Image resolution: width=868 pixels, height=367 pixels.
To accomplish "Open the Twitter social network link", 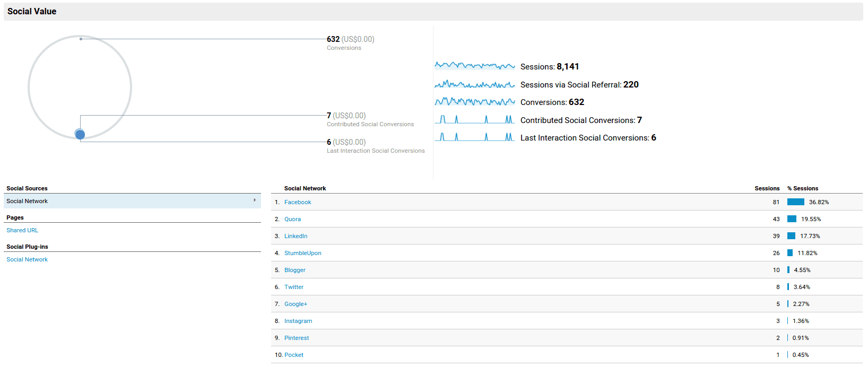I will (x=294, y=287).
